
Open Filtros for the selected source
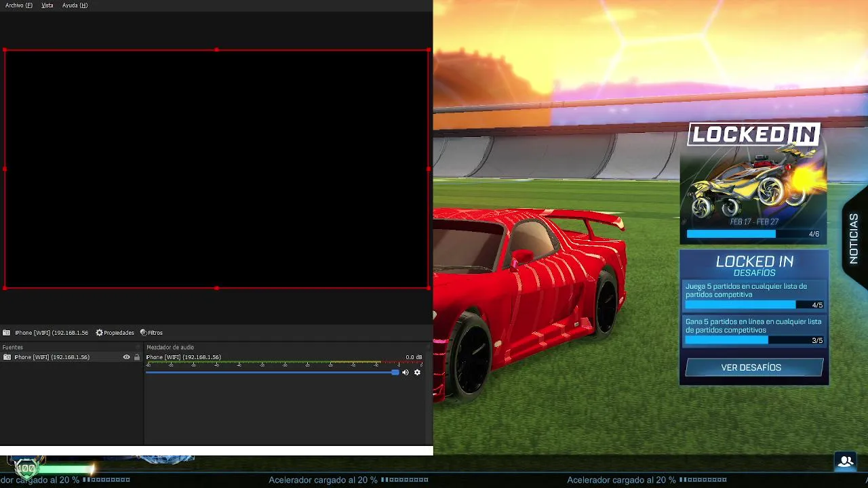pyautogui.click(x=151, y=333)
